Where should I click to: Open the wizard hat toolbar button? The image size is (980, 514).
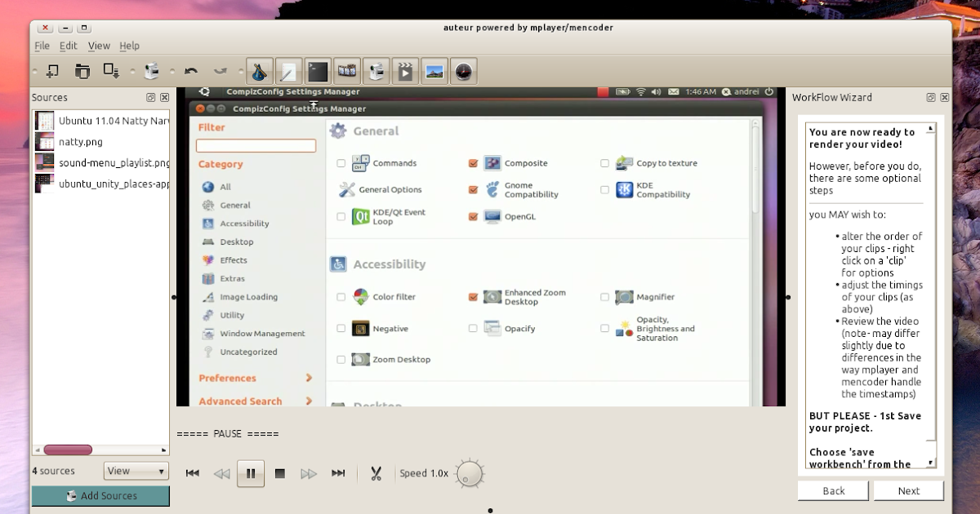[260, 72]
